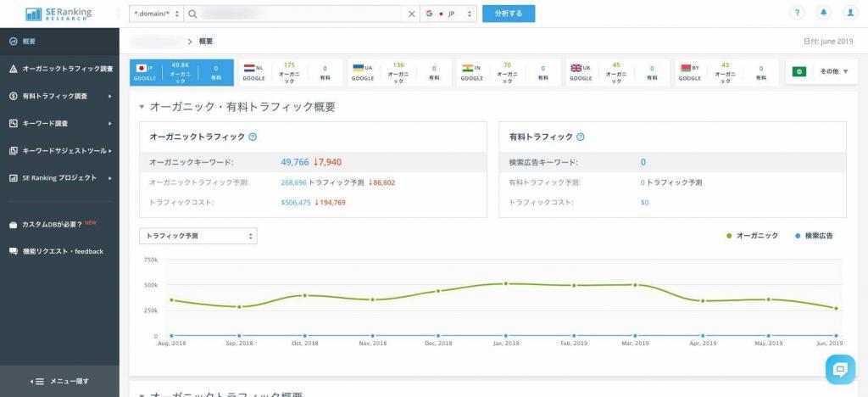Click the chart icon beside SE Ranking プロジェクト
Image resolution: width=868 pixels, height=397 pixels.
[14, 178]
